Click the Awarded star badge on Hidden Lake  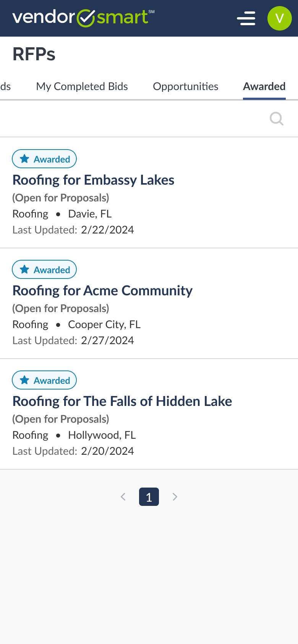pos(44,380)
